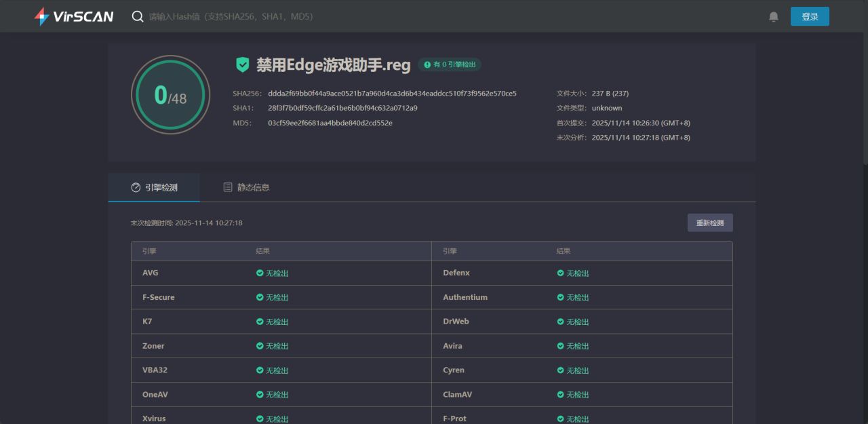Click the 0/48 detection score circle
The width and height of the screenshot is (868, 424).
tap(170, 94)
